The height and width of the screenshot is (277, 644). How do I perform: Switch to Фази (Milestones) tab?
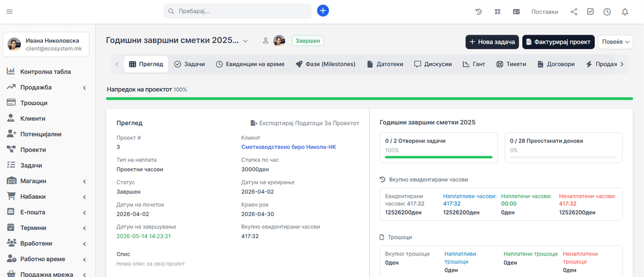coord(325,64)
